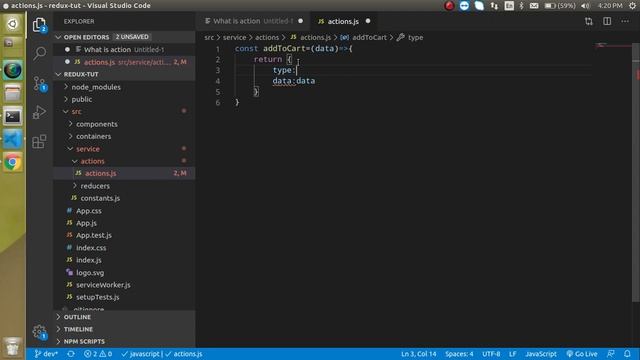640x360 pixels.
Task: Expand the Timeline section
Action: [124, 329]
